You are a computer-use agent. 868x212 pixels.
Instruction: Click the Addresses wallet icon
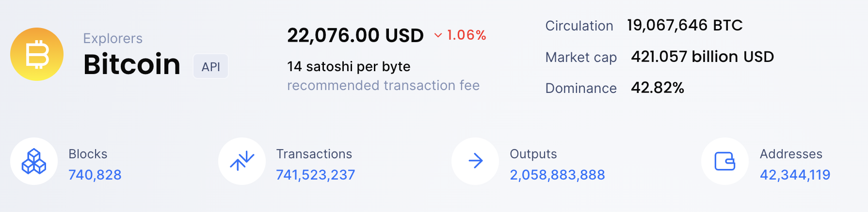[725, 161]
